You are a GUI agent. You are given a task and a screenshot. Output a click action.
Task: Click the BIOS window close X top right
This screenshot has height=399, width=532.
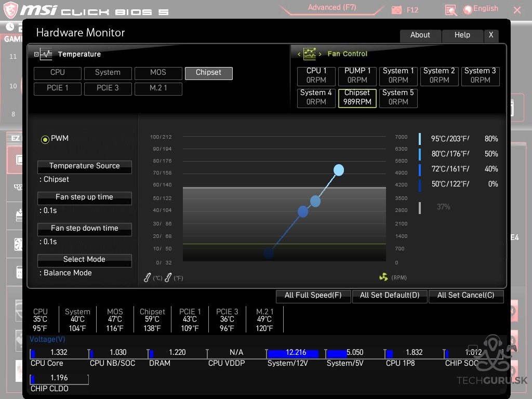click(x=517, y=10)
